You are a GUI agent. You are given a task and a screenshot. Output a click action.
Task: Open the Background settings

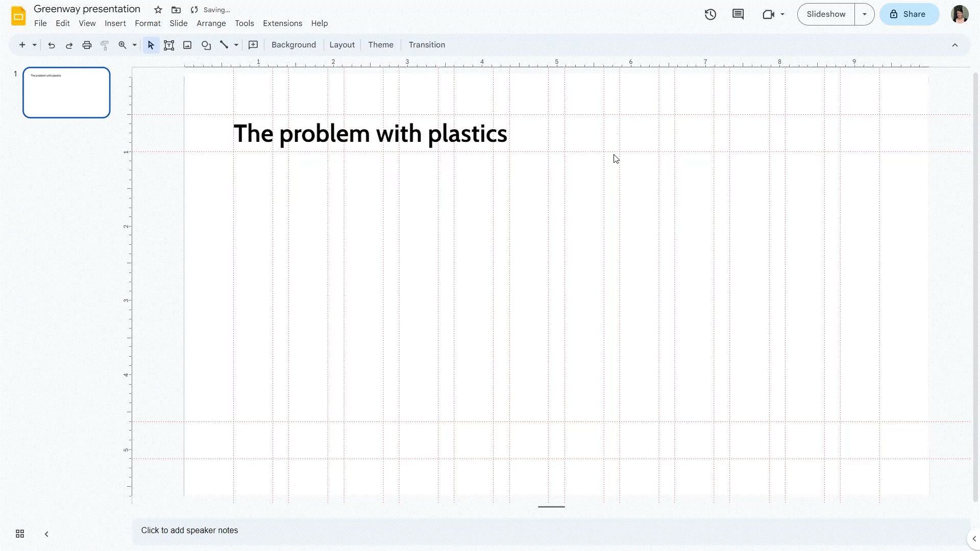pos(293,44)
